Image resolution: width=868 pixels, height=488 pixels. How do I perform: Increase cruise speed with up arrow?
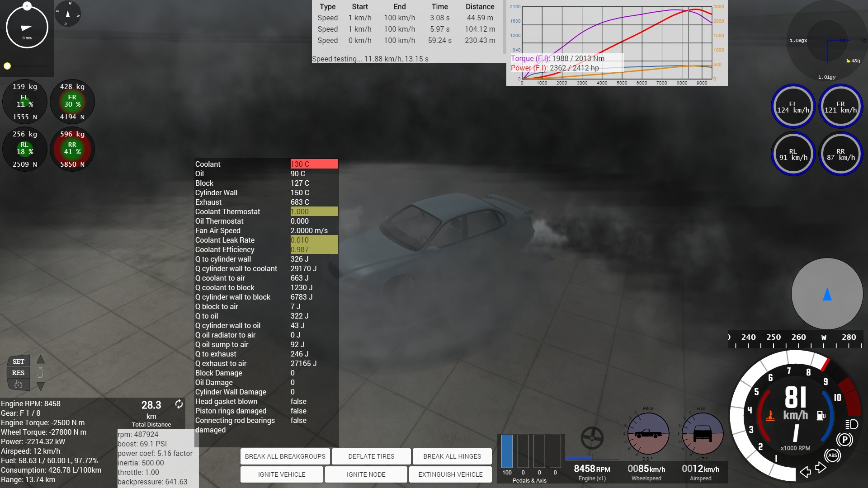(41, 360)
